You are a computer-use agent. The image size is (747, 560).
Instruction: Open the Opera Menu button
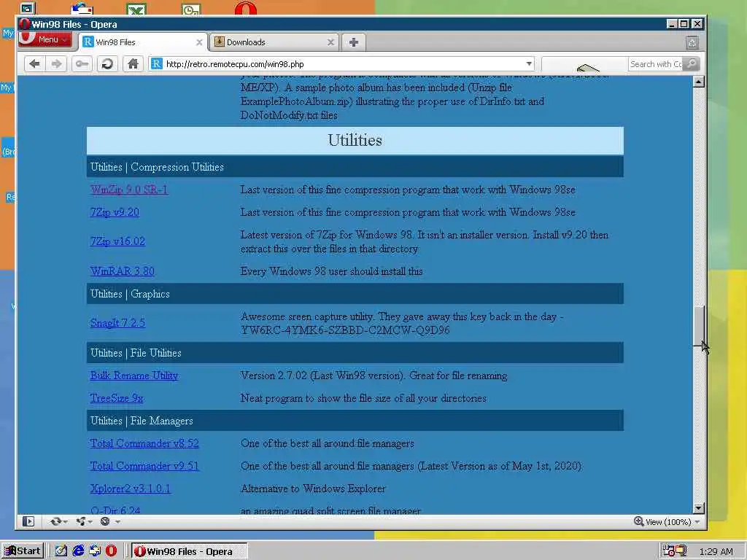(45, 39)
